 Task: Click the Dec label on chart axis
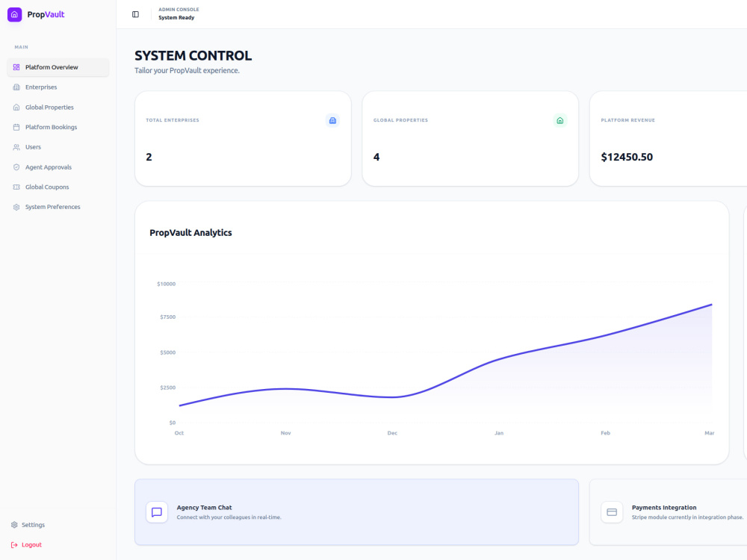pyautogui.click(x=392, y=433)
